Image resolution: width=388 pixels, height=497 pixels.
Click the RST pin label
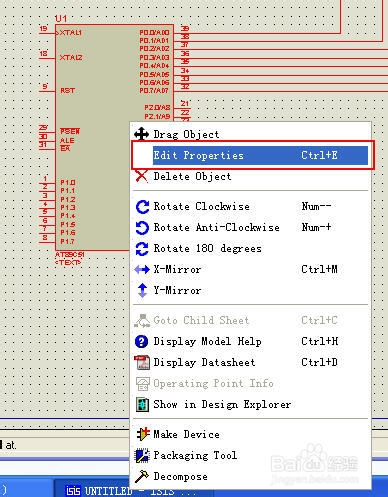(68, 91)
